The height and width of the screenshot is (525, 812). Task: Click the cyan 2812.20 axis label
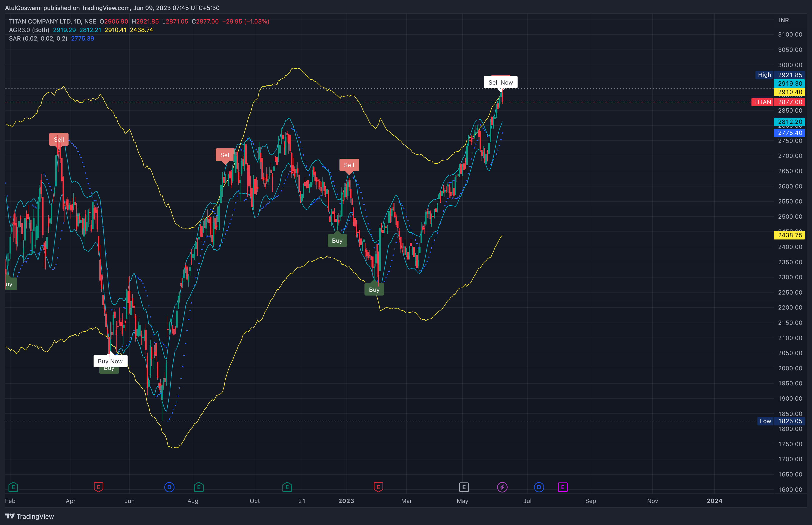point(789,122)
